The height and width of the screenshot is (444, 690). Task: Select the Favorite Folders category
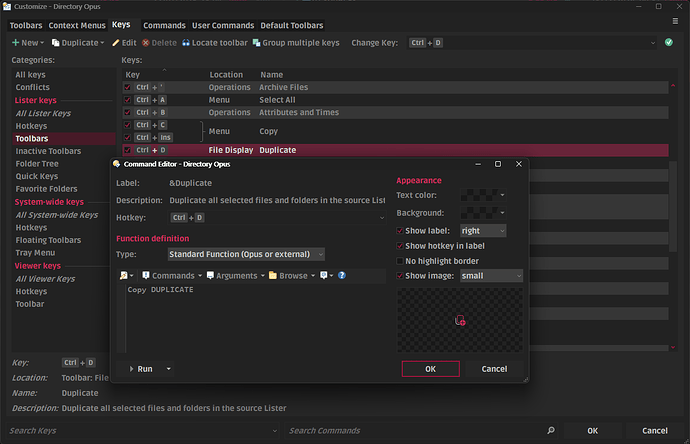(x=47, y=189)
